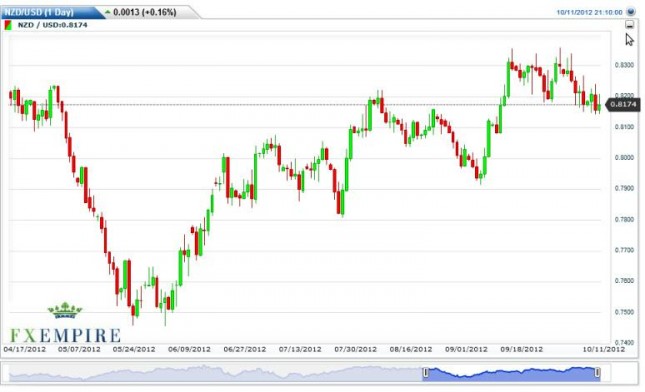Click the 0.8300 price axis label

(624, 65)
